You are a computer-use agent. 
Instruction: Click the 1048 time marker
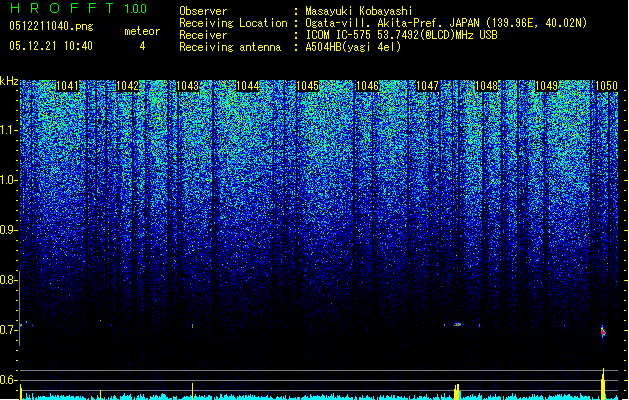(x=487, y=86)
